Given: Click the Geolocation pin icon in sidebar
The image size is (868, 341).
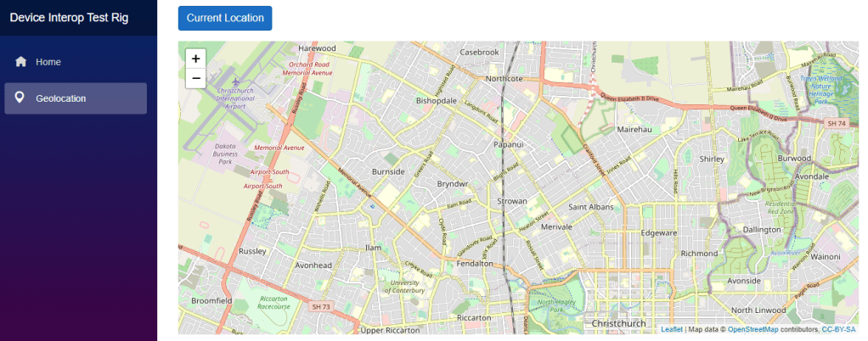Looking at the screenshot, I should (20, 98).
